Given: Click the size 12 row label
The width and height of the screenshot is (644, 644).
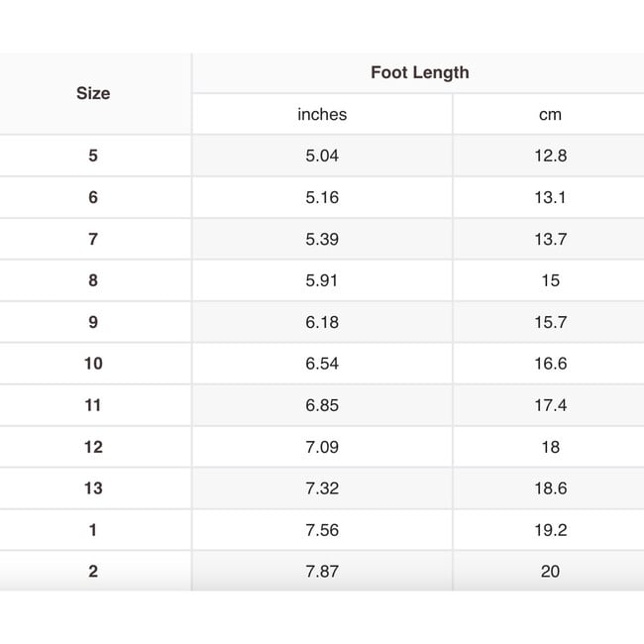Looking at the screenshot, I should tap(93, 447).
